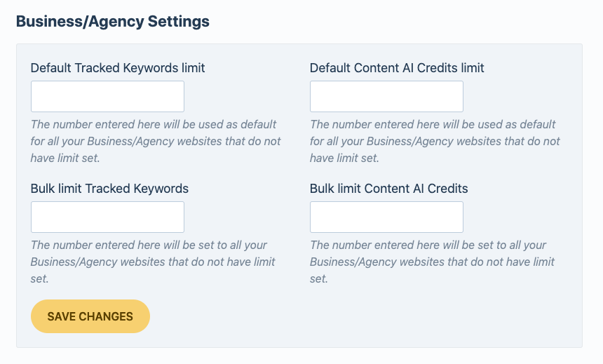Focus the Default Content AI Credits limit field
The width and height of the screenshot is (603, 364).
pos(386,96)
